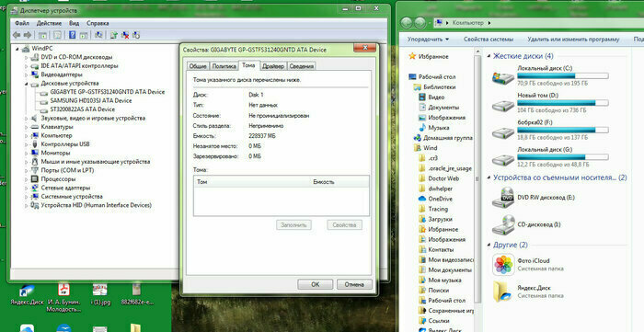Screen dimensions: 644x332
Task: Open the Упорядочить dropdown in Explorer
Action: point(428,40)
